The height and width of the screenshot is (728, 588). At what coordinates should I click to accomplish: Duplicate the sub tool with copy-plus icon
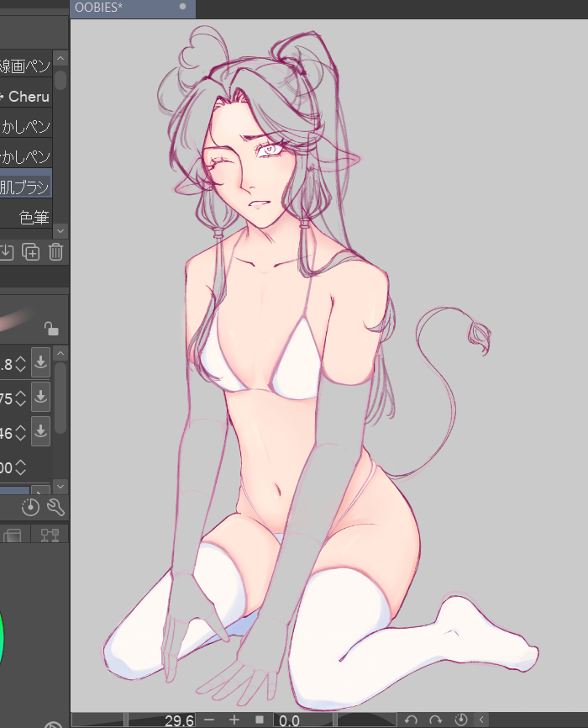point(30,252)
